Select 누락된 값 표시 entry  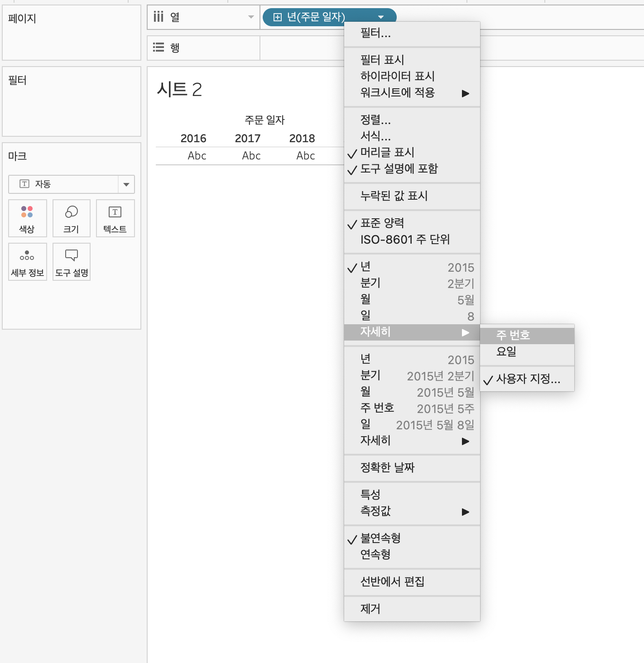[x=412, y=196]
